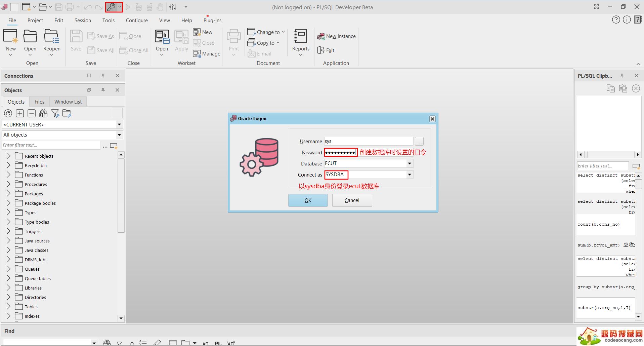
Task: Close the Connections panel
Action: (117, 76)
